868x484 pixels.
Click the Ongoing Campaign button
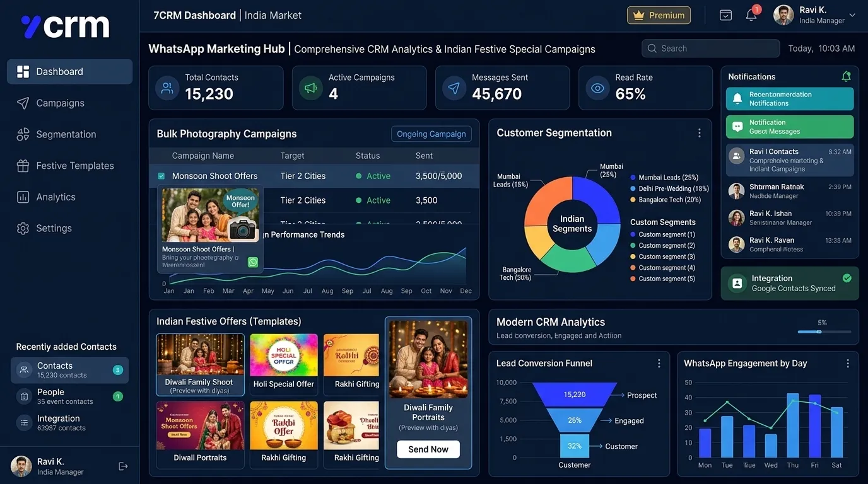(x=431, y=134)
